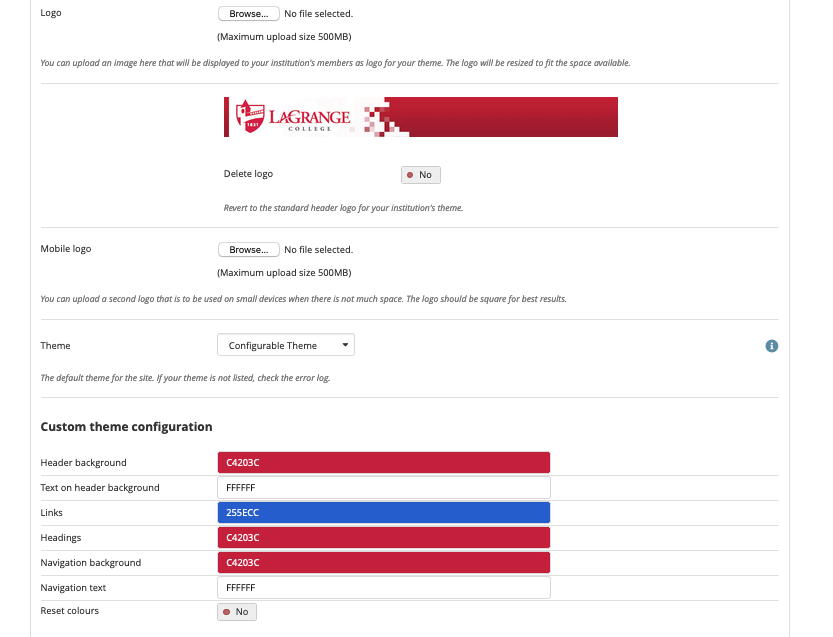The image size is (833, 637).
Task: Click the Delete logo label
Action: click(248, 174)
